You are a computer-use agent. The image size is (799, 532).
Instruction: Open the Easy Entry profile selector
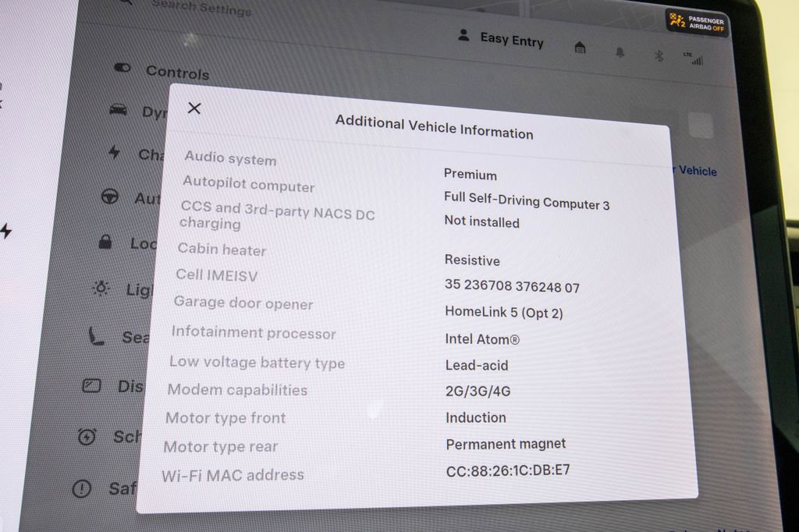[511, 41]
